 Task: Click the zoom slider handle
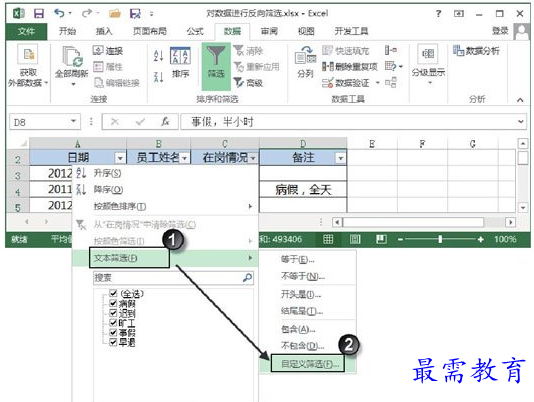[x=440, y=239]
